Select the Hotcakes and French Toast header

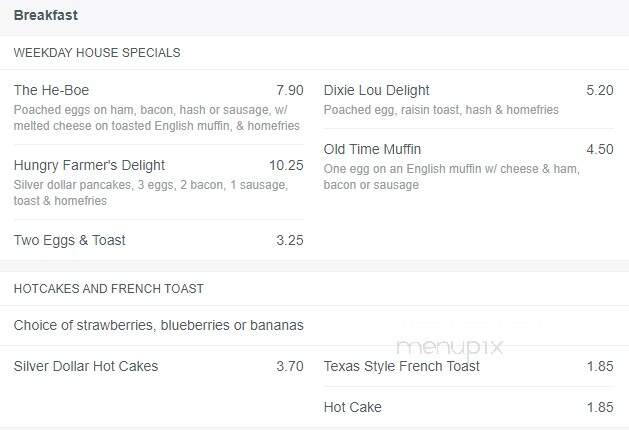(109, 288)
